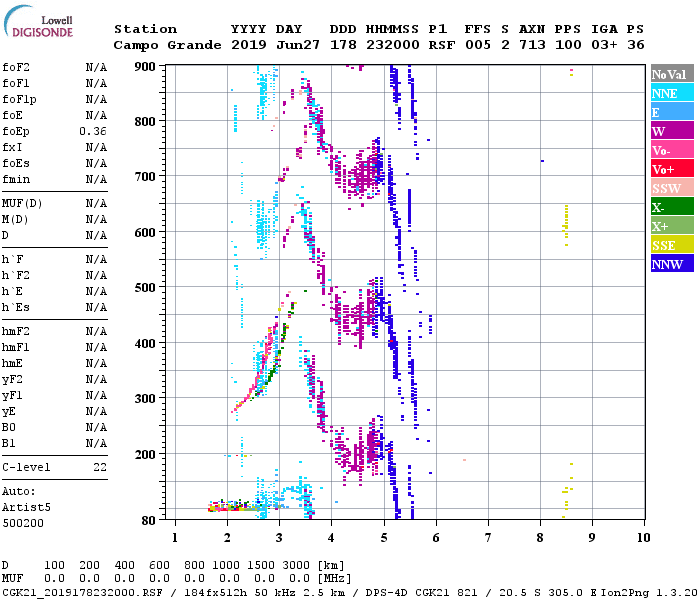
Task: Click the 80 km height axis label
Action: (149, 521)
